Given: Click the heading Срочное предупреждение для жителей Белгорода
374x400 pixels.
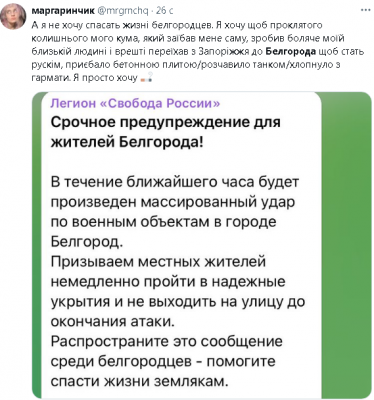Looking at the screenshot, I should (x=166, y=132).
